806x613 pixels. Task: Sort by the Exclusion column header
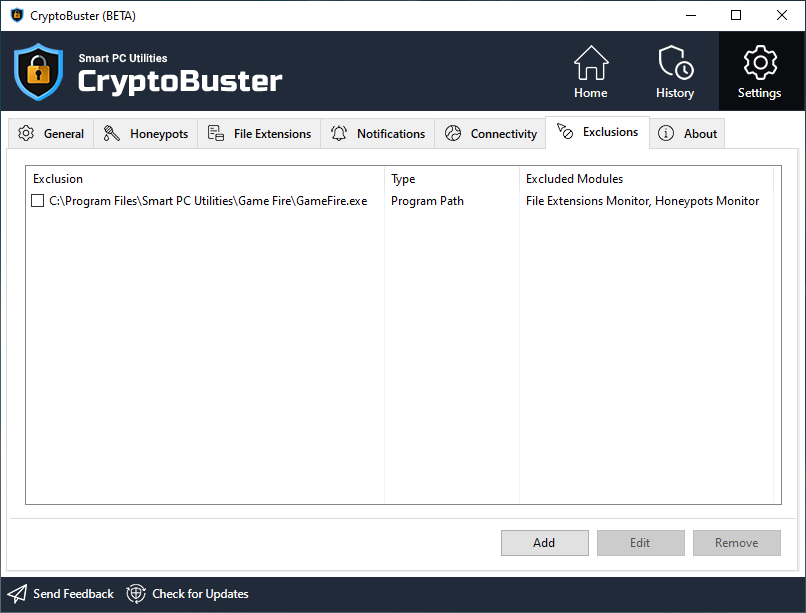coord(205,179)
